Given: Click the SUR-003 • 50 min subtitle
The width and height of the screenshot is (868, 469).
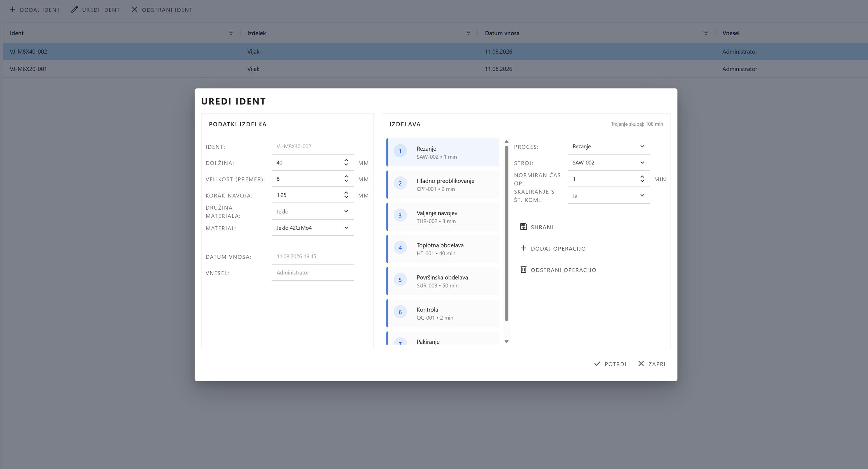Looking at the screenshot, I should [x=437, y=285].
